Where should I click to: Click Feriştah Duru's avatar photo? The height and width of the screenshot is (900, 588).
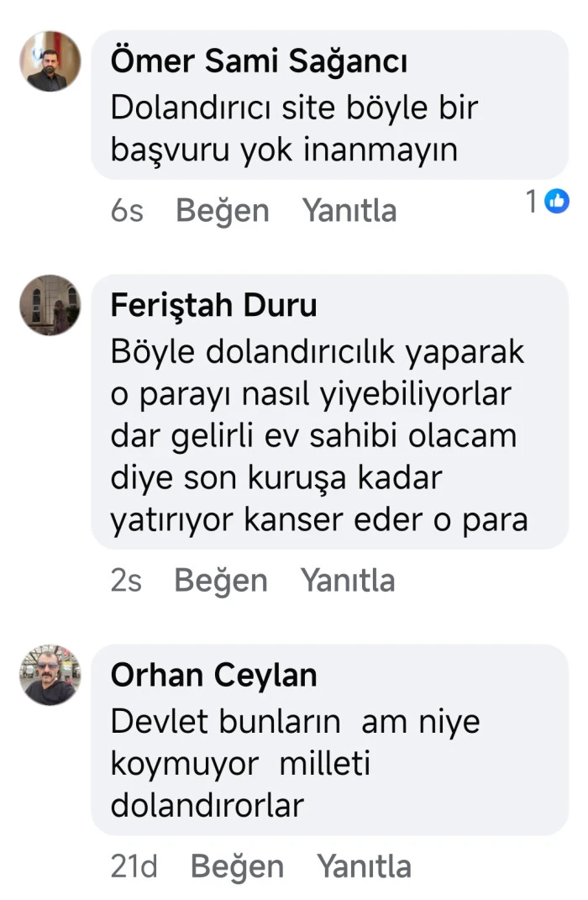[50, 305]
